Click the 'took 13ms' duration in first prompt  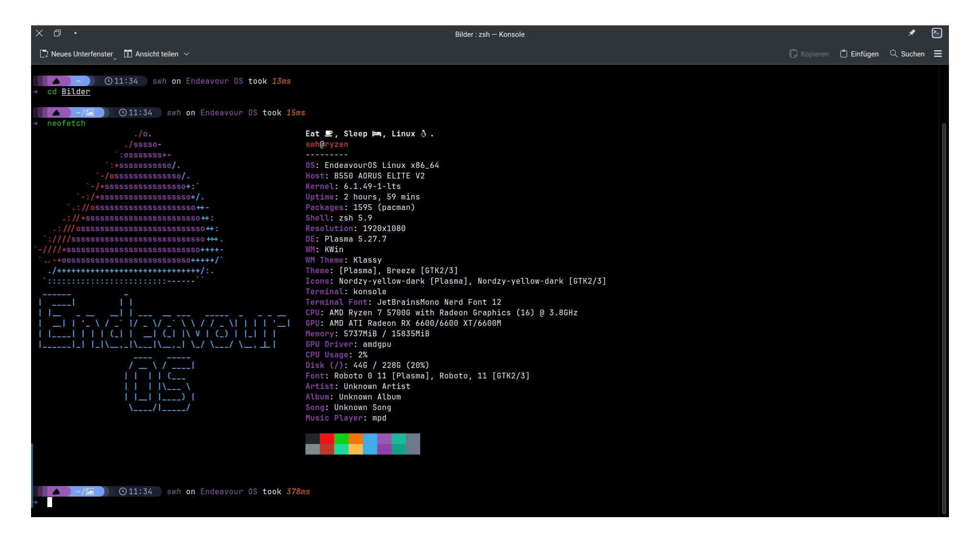point(270,81)
